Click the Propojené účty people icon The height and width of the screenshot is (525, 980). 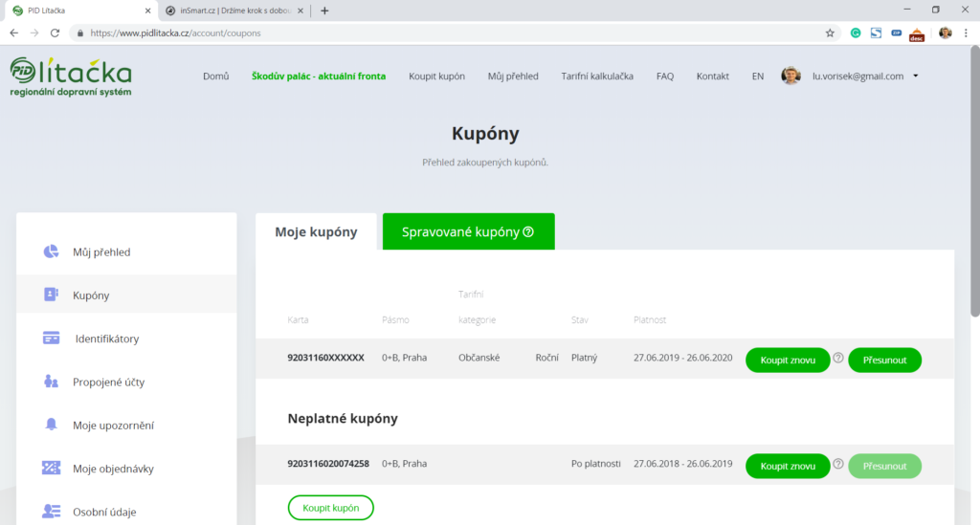(51, 381)
